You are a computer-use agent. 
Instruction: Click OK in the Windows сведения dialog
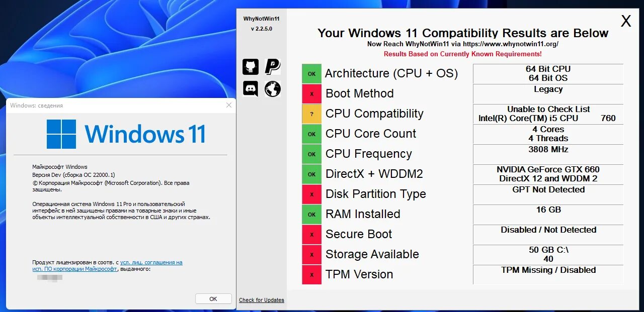[x=213, y=298]
